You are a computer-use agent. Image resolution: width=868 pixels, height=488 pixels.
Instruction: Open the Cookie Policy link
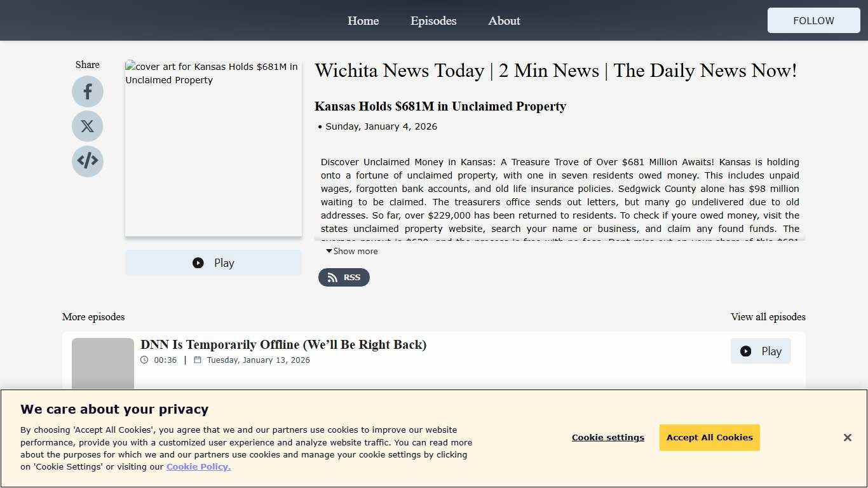click(x=198, y=466)
